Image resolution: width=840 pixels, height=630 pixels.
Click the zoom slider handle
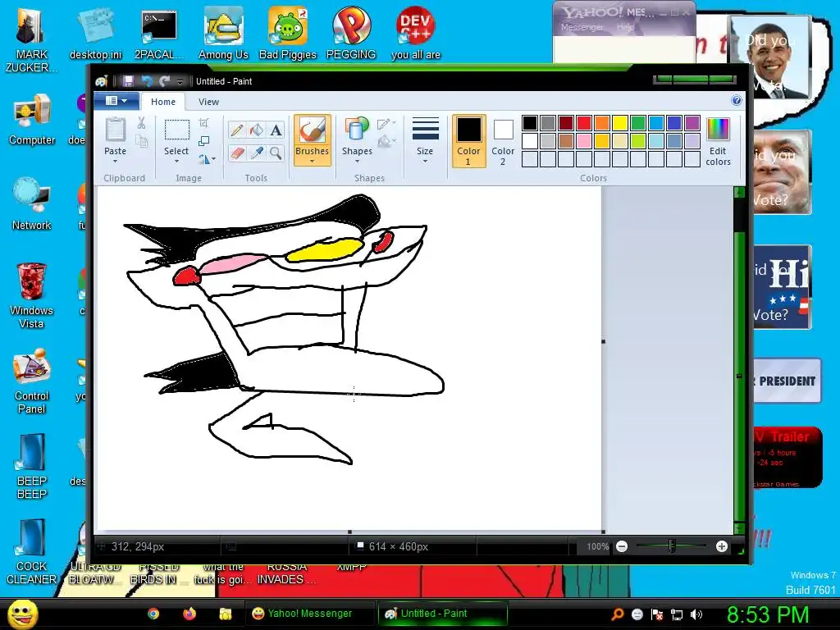(672, 546)
